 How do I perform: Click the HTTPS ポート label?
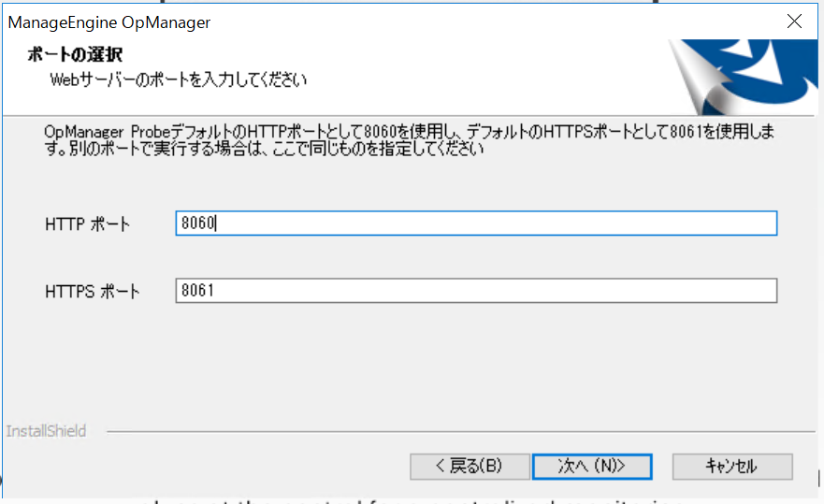pyautogui.click(x=93, y=292)
